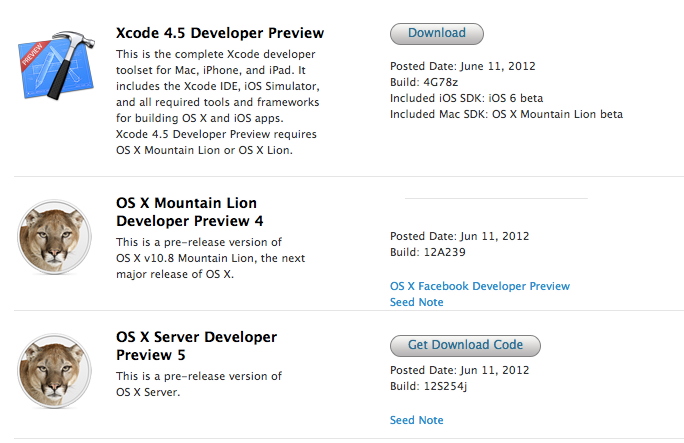Click the OS X Server Developer Preview 5 heading
The width and height of the screenshot is (684, 443).
pyautogui.click(x=196, y=346)
